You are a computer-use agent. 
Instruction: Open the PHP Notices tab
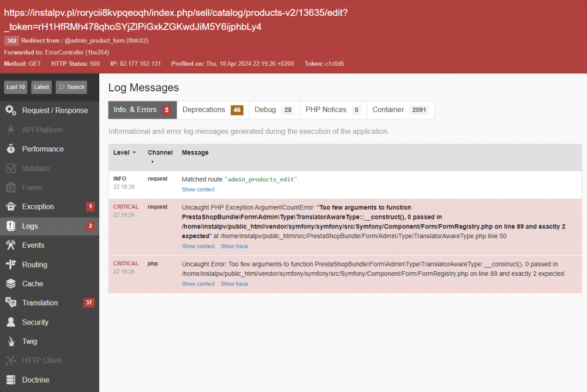333,110
